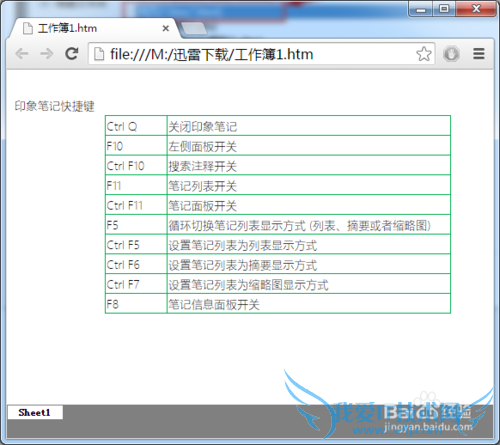This screenshot has width=500, height=445.
Task: Click the cell 搜索注释开关
Action: 309,165
